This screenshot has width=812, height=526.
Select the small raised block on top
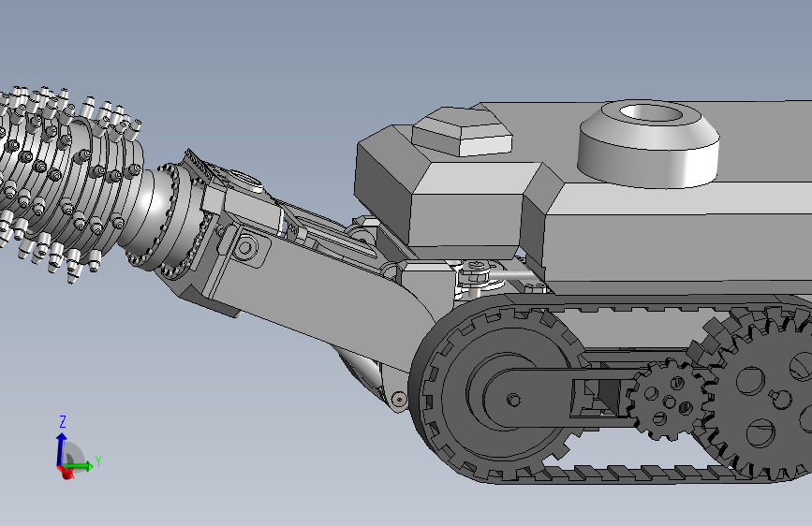462,131
